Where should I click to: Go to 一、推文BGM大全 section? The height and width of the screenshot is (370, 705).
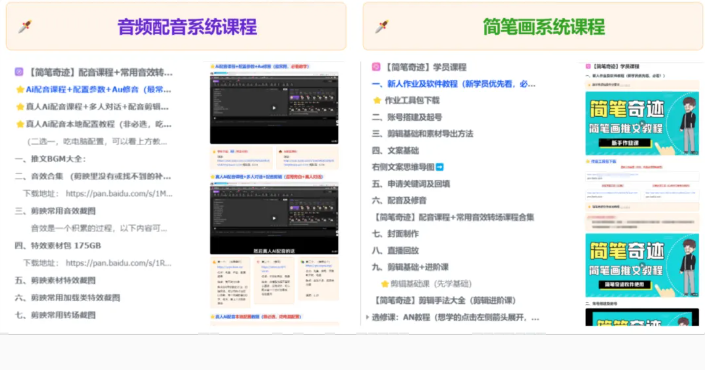tap(50, 159)
